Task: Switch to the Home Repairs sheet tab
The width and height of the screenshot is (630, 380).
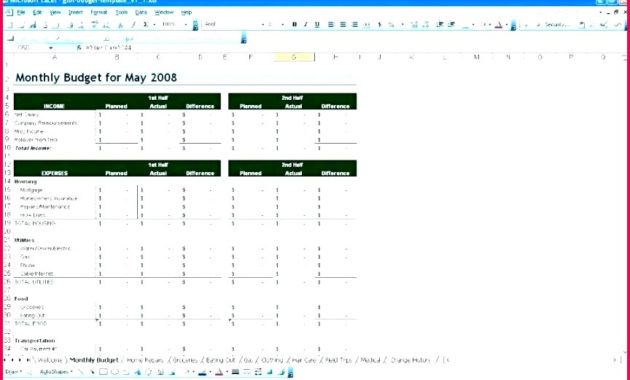Action: (x=145, y=360)
